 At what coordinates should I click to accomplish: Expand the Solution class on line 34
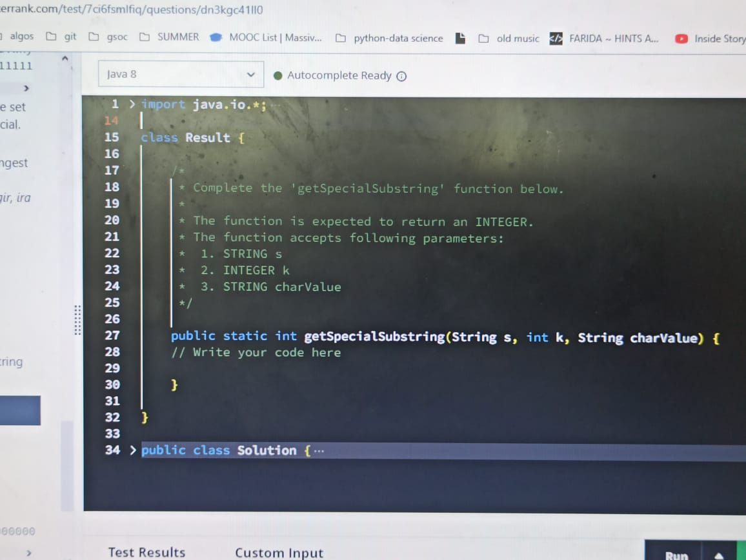tap(132, 450)
